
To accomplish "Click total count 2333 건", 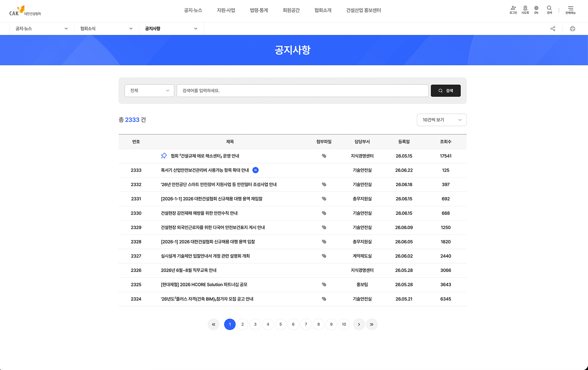I will [132, 120].
